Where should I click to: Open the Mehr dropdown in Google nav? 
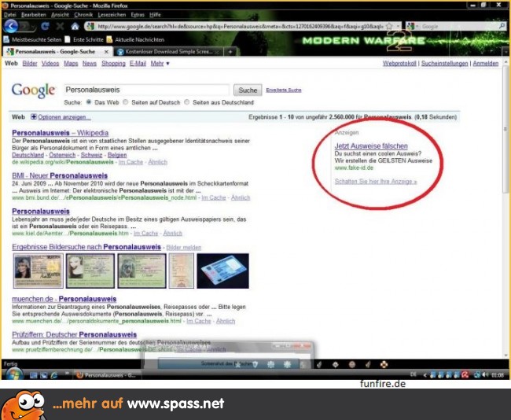[160, 63]
